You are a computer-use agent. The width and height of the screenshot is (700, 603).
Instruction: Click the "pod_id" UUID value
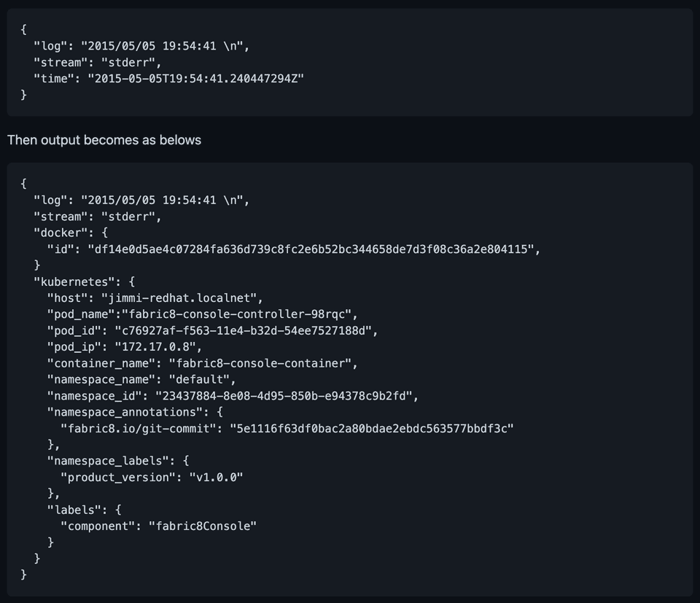click(x=247, y=330)
